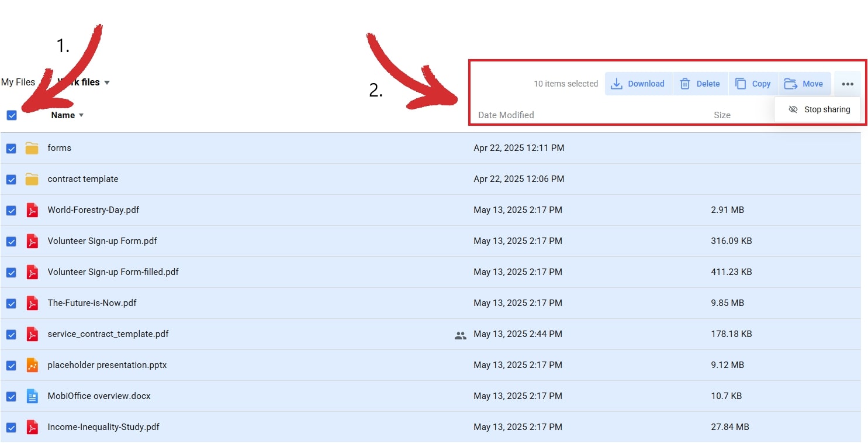Click the shared users icon on service_contract_template.pdf
Image resolution: width=868 pixels, height=444 pixels.
click(x=461, y=334)
